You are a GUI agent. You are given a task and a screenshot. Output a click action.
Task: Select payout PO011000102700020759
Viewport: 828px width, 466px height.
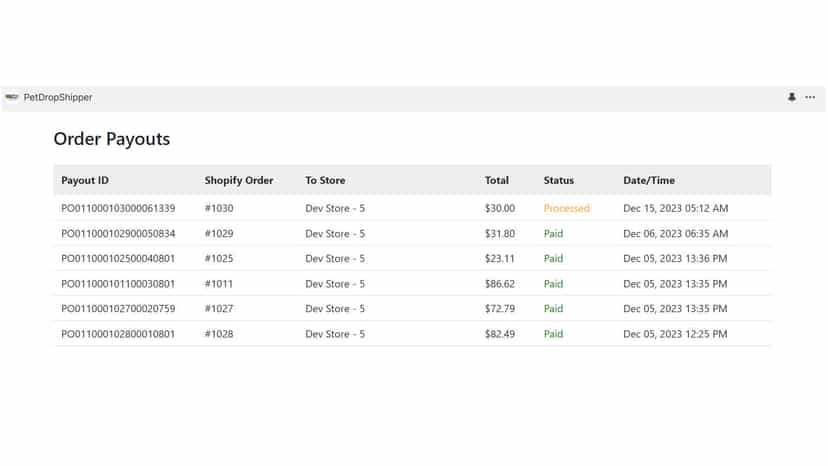pos(118,309)
